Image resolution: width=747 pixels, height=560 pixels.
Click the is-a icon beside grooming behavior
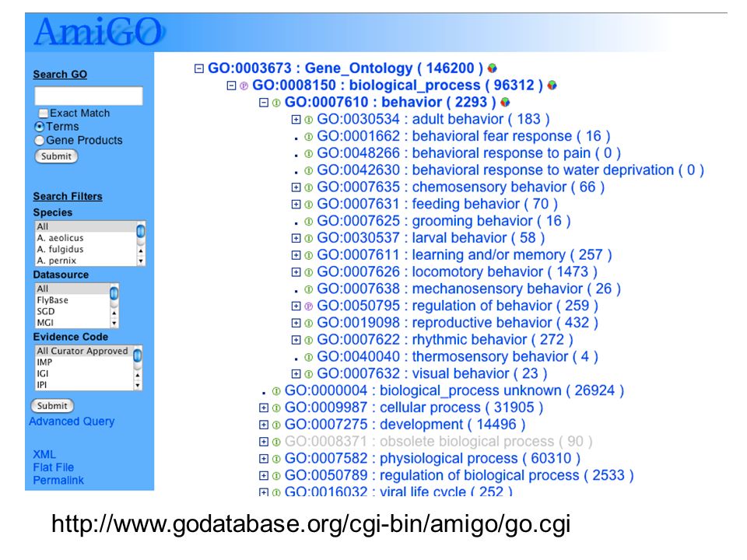(x=309, y=222)
